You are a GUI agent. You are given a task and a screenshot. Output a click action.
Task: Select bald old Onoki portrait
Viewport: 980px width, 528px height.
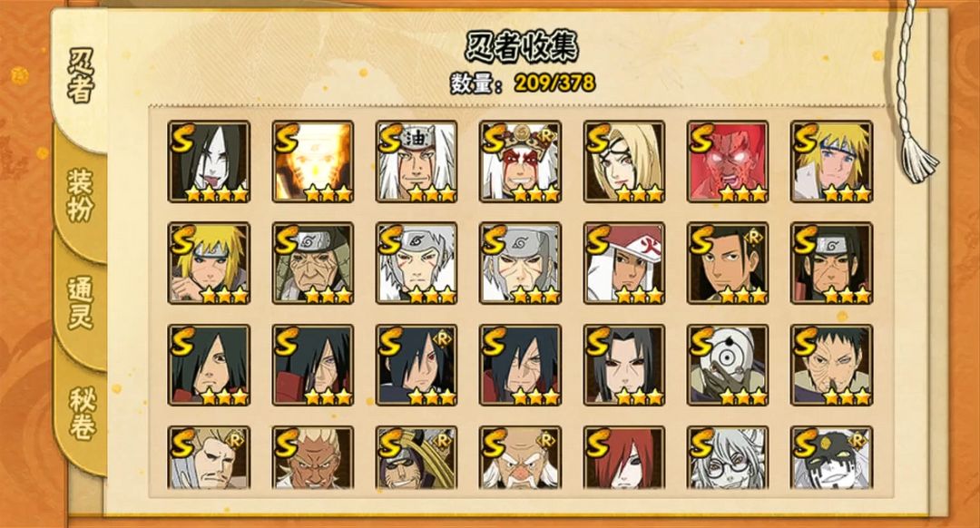click(520, 458)
